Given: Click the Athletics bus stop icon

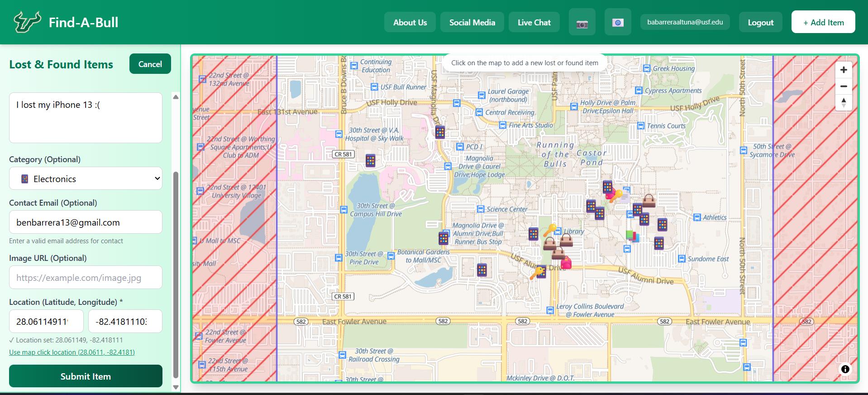Looking at the screenshot, I should 697,217.
